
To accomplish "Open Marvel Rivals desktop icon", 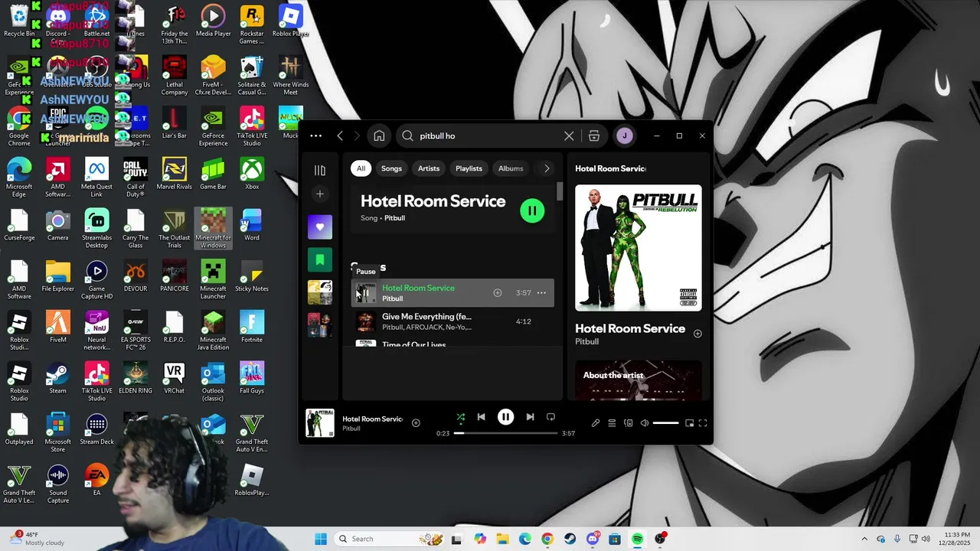I will [x=174, y=174].
